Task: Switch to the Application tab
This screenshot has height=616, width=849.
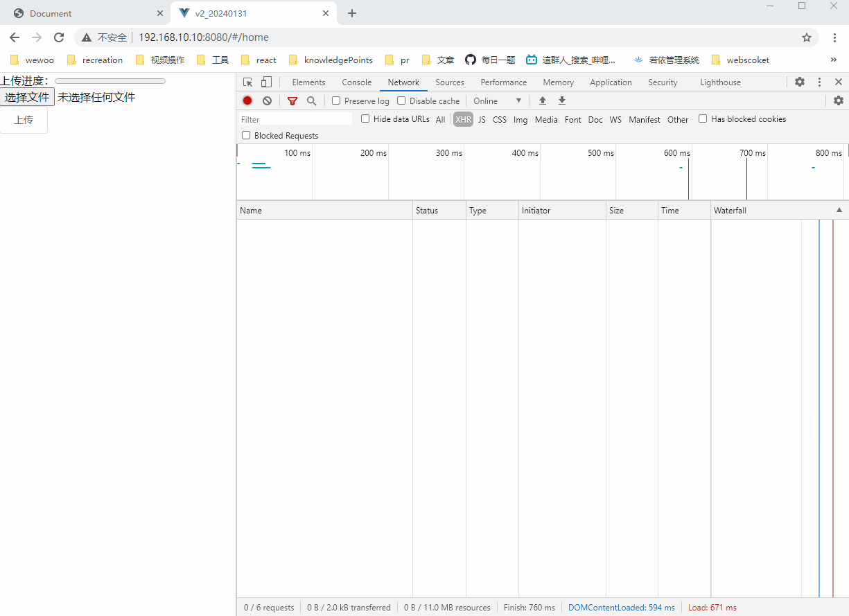Action: (611, 82)
